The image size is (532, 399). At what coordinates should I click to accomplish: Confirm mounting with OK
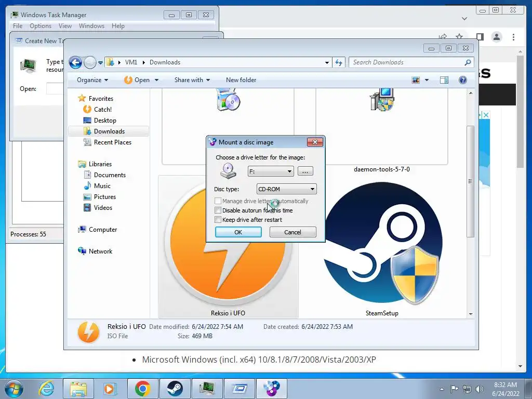pyautogui.click(x=238, y=232)
